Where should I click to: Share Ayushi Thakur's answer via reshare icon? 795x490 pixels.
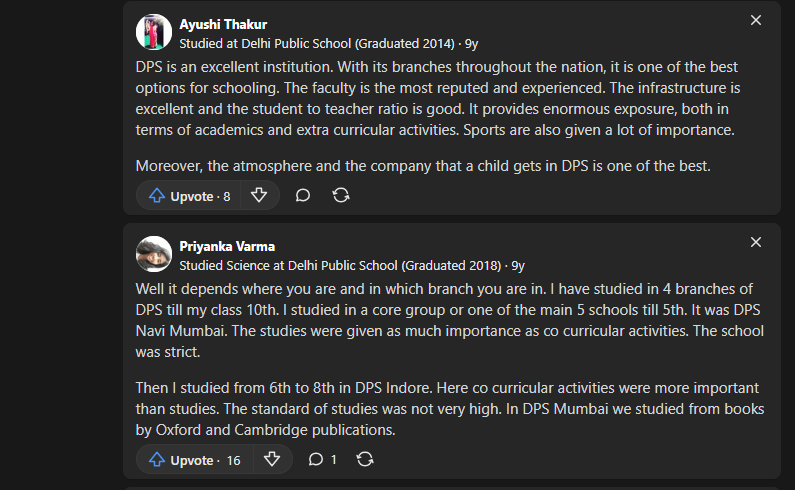[341, 196]
